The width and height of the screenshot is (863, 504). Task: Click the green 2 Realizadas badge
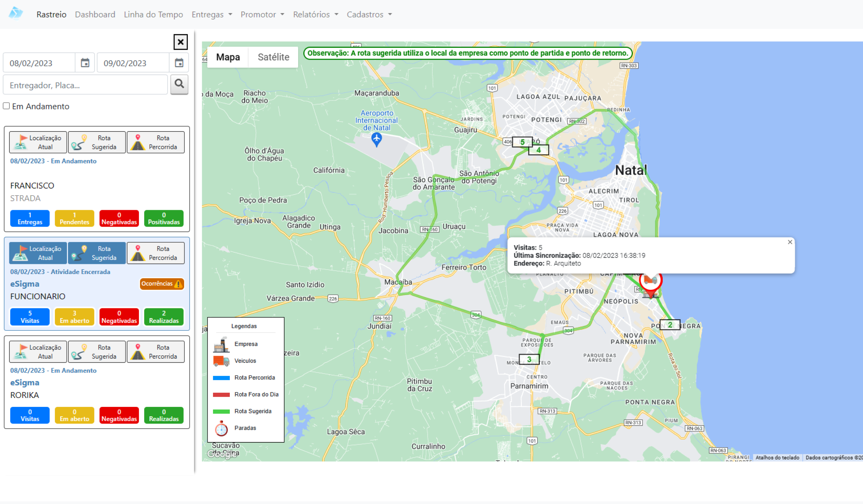pos(164,317)
